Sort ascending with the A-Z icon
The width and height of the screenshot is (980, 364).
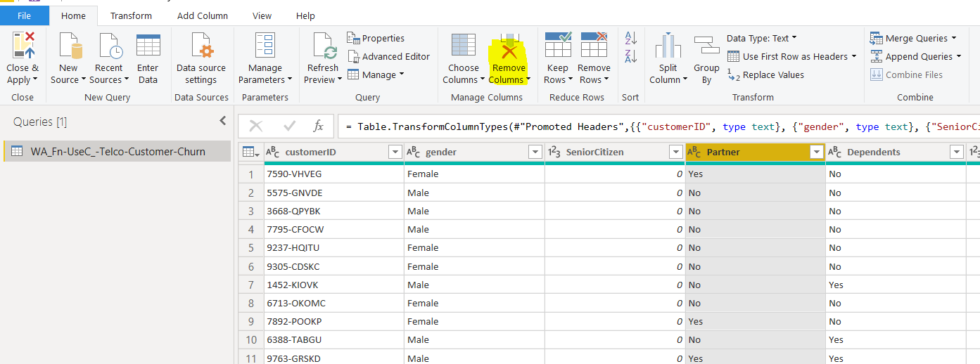(x=631, y=39)
